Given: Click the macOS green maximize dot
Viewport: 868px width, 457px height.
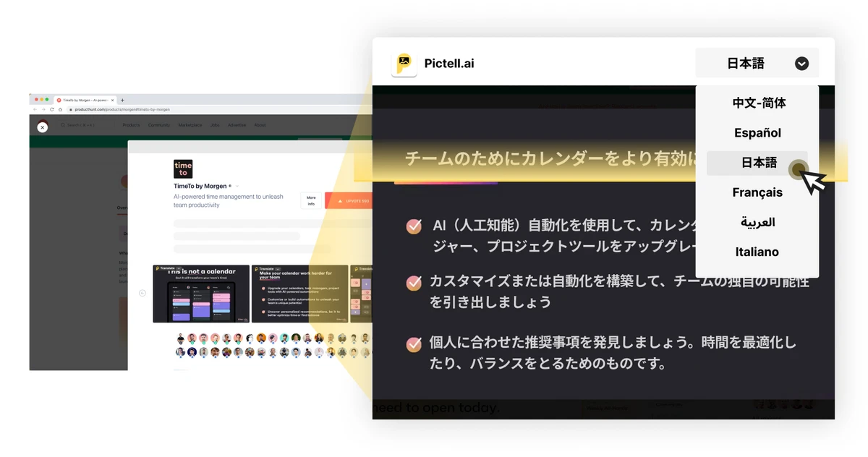Looking at the screenshot, I should (47, 99).
